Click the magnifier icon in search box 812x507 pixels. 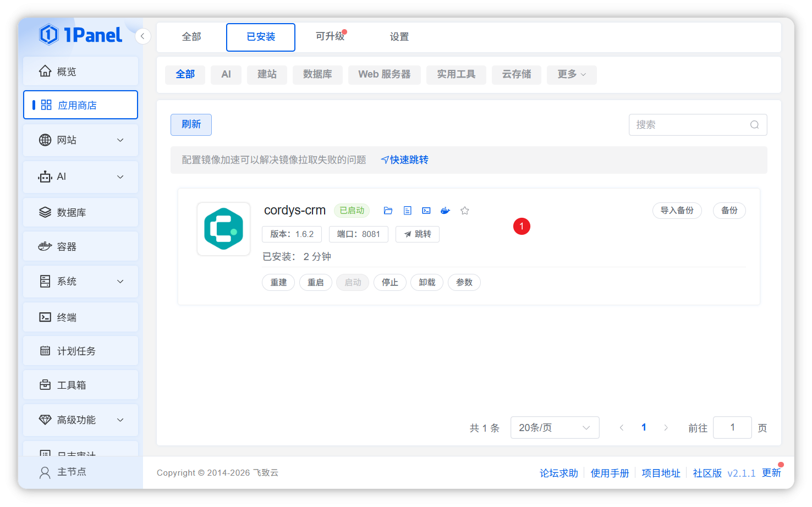coord(755,125)
